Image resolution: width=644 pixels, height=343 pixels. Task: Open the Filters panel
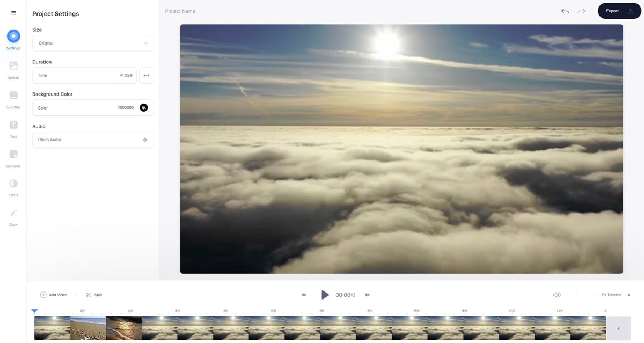pyautogui.click(x=13, y=184)
